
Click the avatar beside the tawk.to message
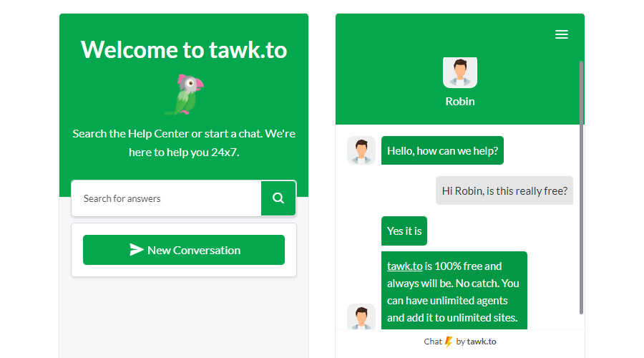tap(361, 316)
